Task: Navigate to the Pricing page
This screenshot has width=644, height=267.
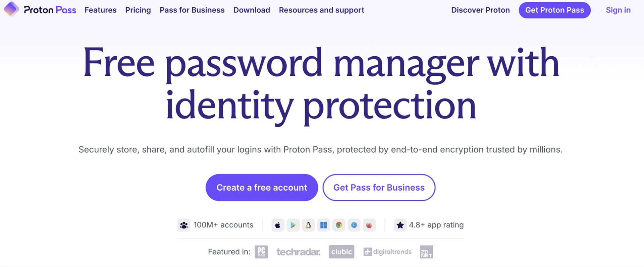Action: (138, 10)
